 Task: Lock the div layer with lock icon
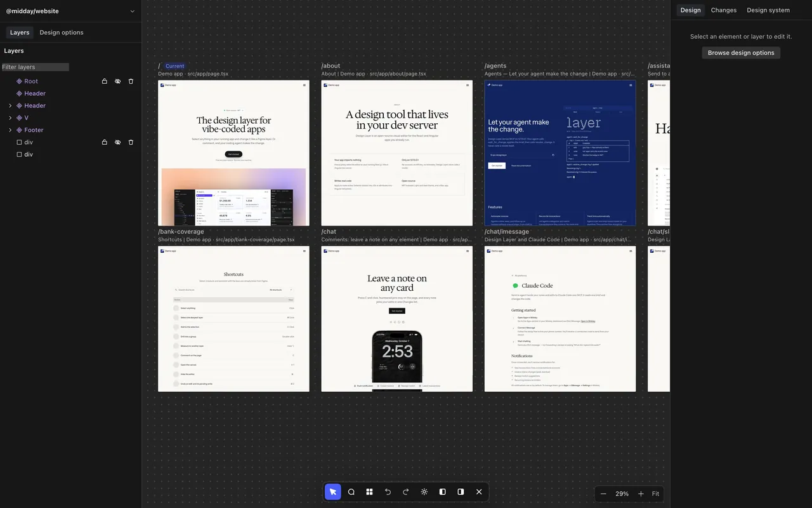tap(105, 142)
